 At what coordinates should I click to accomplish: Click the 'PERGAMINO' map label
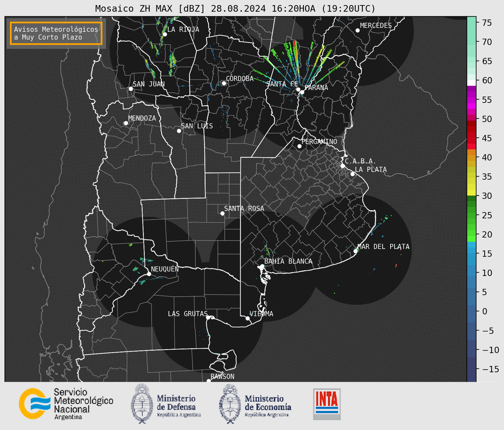click(x=319, y=141)
